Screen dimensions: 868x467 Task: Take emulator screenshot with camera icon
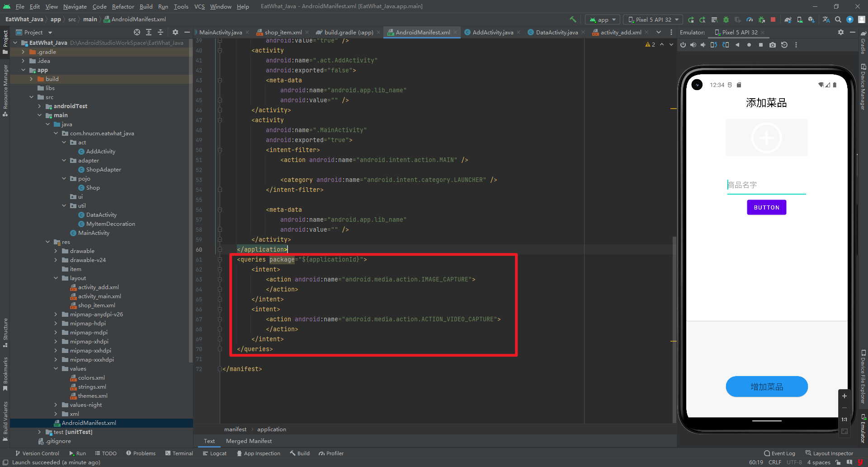773,45
